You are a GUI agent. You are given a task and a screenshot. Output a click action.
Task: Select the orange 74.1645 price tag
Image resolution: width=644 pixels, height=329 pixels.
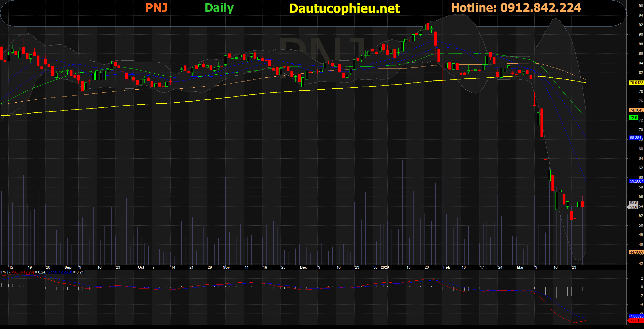(x=636, y=110)
